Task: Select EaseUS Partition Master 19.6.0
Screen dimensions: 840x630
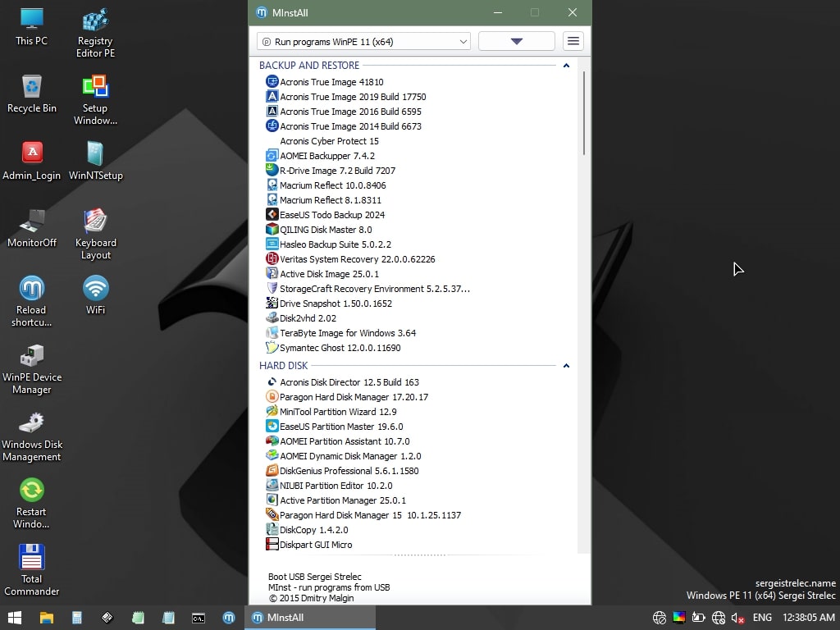Action: click(341, 427)
